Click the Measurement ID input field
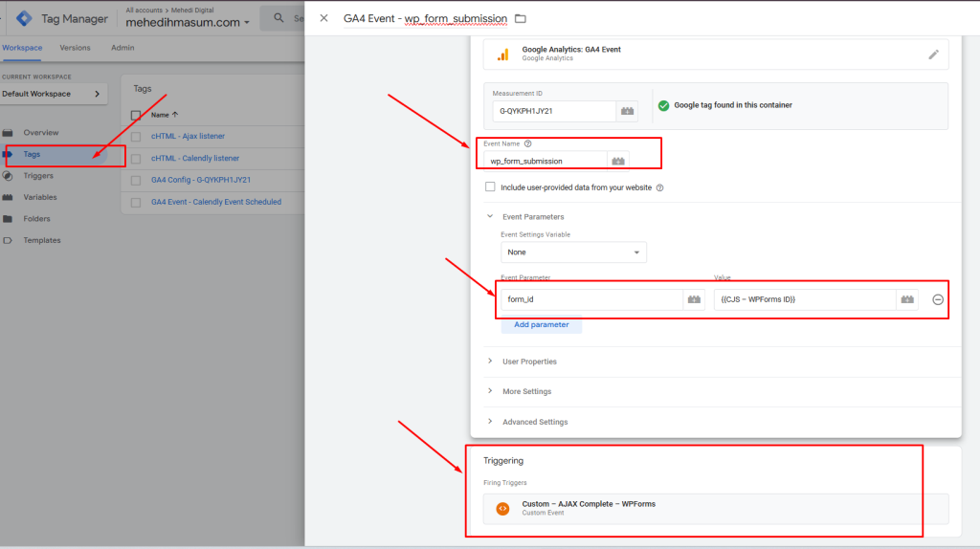Screen dimensions: 980x549 pyautogui.click(x=554, y=111)
